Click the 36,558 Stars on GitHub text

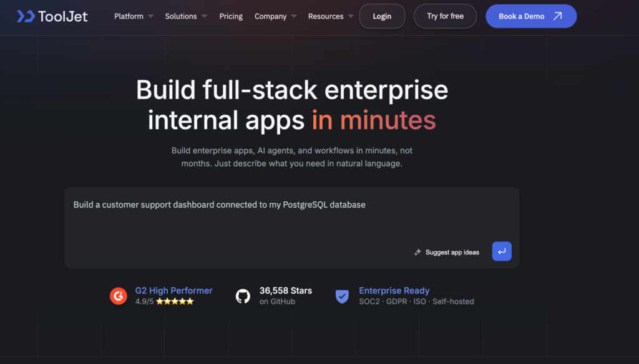285,290
